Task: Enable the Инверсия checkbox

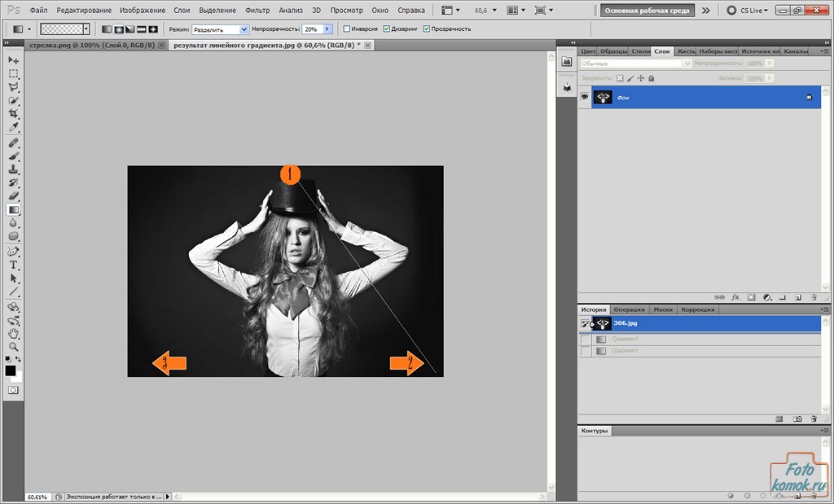Action: [x=347, y=28]
